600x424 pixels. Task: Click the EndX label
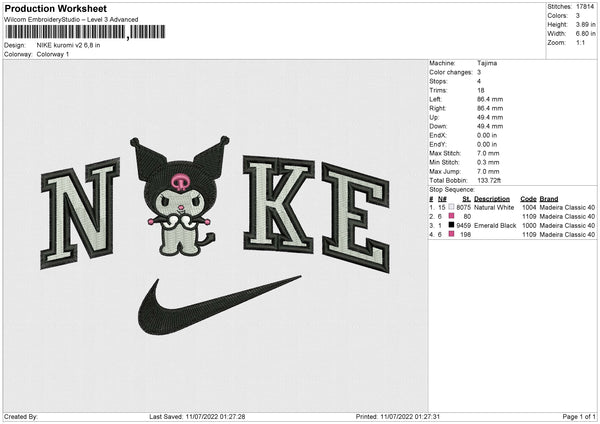[x=438, y=135]
